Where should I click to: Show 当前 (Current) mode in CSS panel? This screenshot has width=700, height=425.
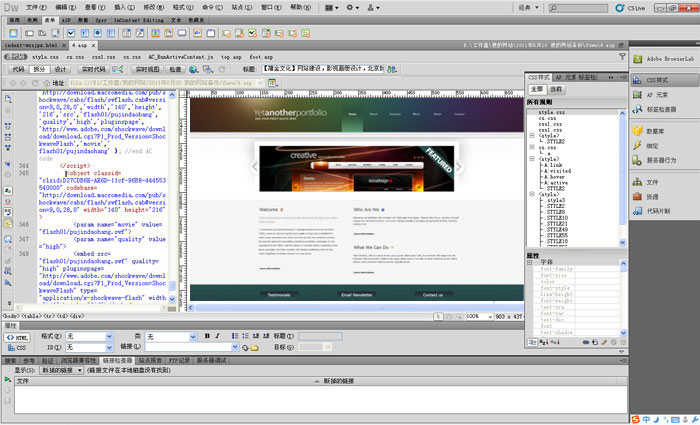pyautogui.click(x=556, y=89)
